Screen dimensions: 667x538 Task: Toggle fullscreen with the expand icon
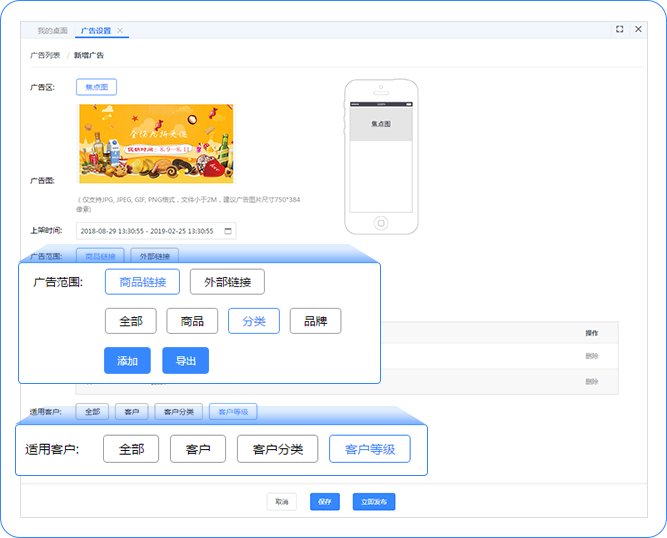pyautogui.click(x=619, y=29)
